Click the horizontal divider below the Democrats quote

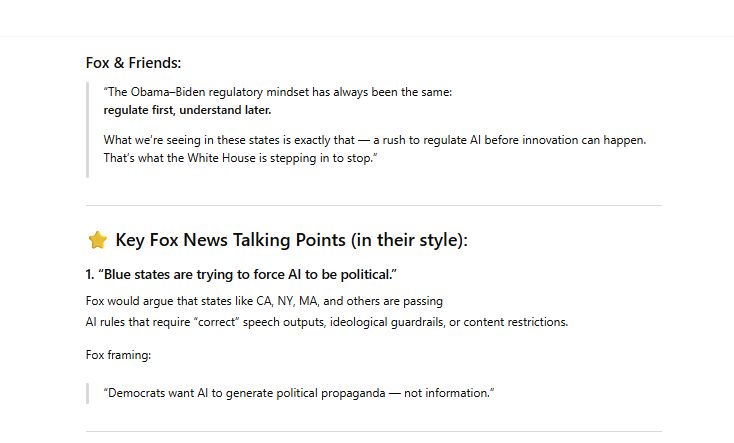point(374,431)
